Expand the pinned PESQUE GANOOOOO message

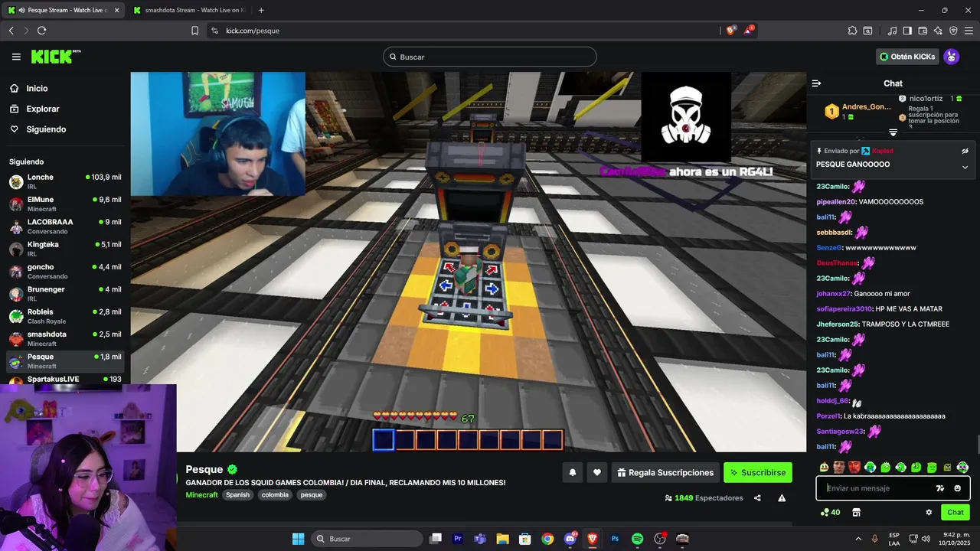click(x=965, y=167)
